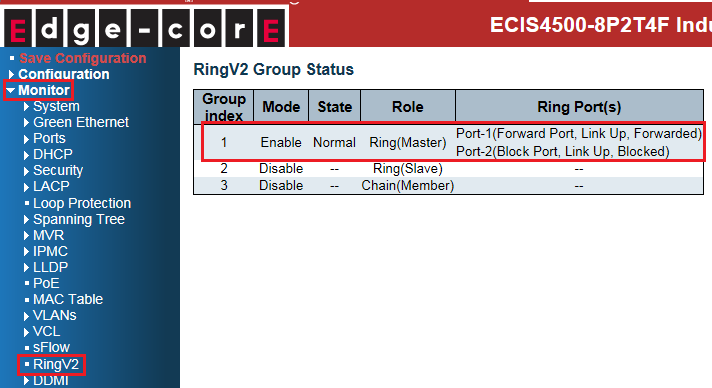Expand the System submenu arrow
The image size is (712, 388).
(x=26, y=107)
